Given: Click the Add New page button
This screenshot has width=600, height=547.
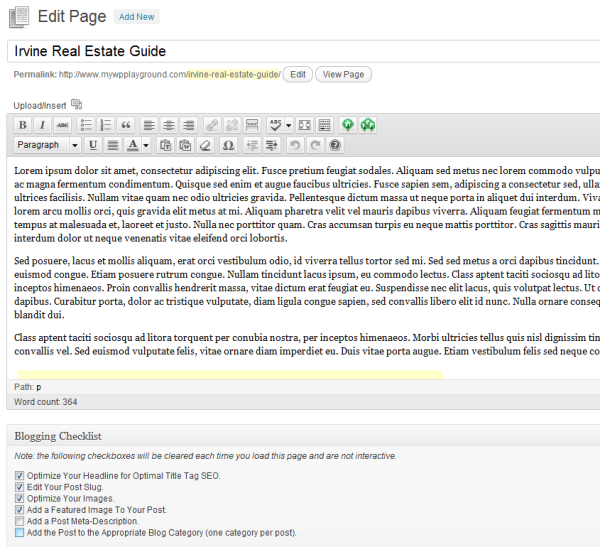Looking at the screenshot, I should (x=137, y=17).
